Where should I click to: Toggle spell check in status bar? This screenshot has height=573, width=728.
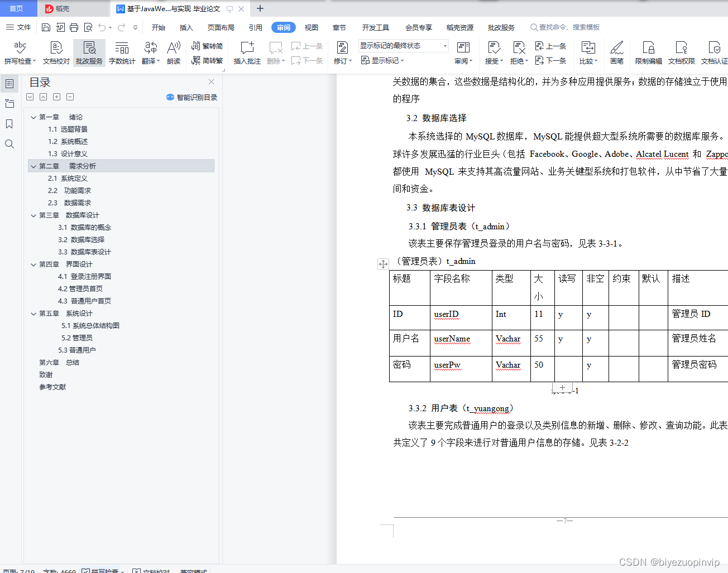[103, 571]
